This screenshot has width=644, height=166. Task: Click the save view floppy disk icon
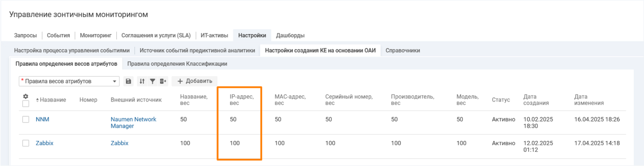coord(129,81)
